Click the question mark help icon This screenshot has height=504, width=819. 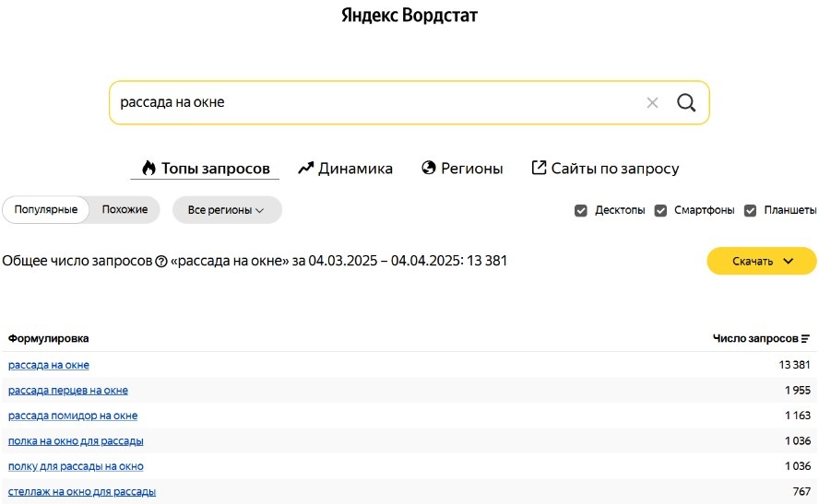[161, 262]
